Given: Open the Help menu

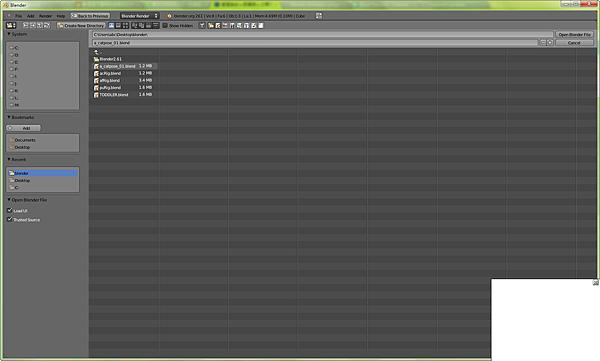Looking at the screenshot, I should click(61, 16).
